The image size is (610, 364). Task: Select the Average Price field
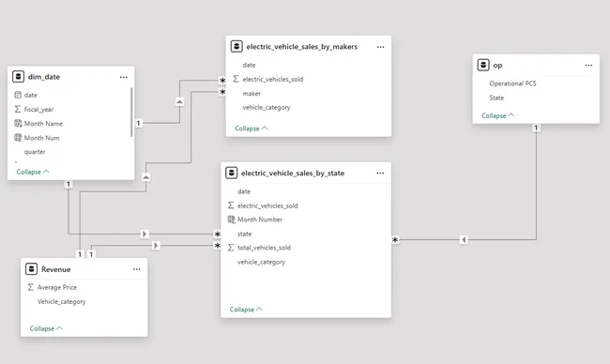(57, 287)
